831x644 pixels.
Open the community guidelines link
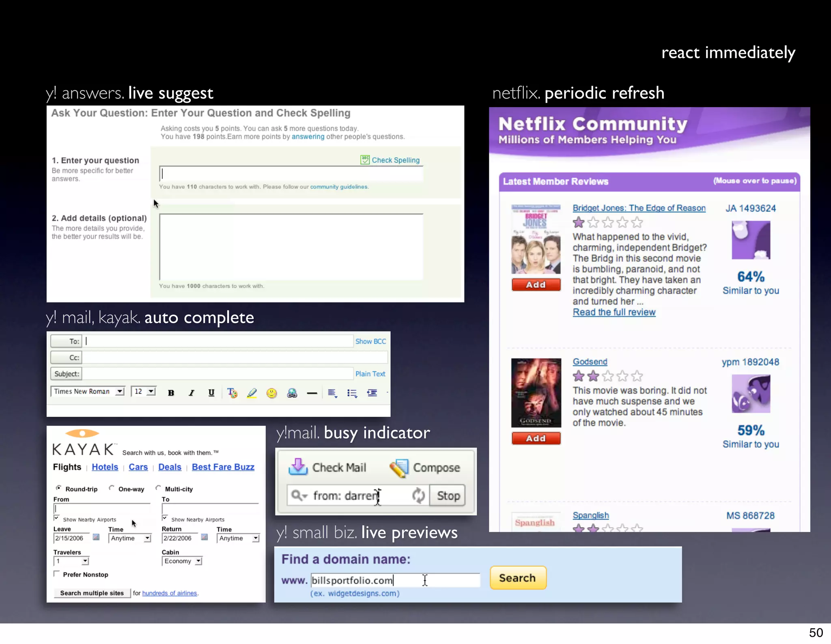click(x=339, y=187)
